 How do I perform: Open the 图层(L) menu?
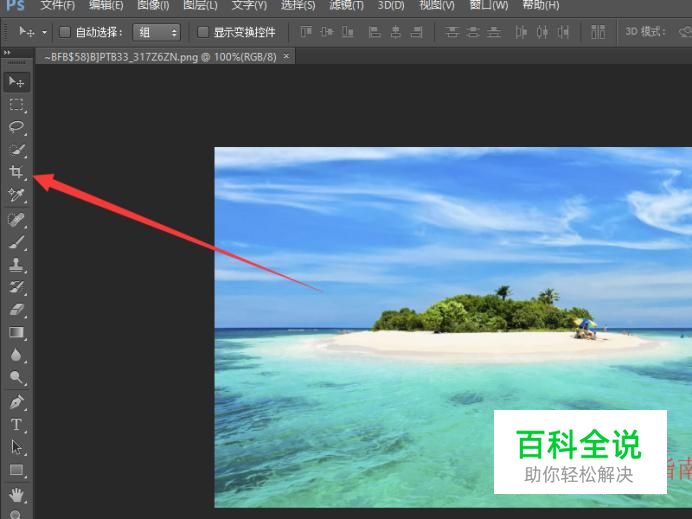point(200,5)
